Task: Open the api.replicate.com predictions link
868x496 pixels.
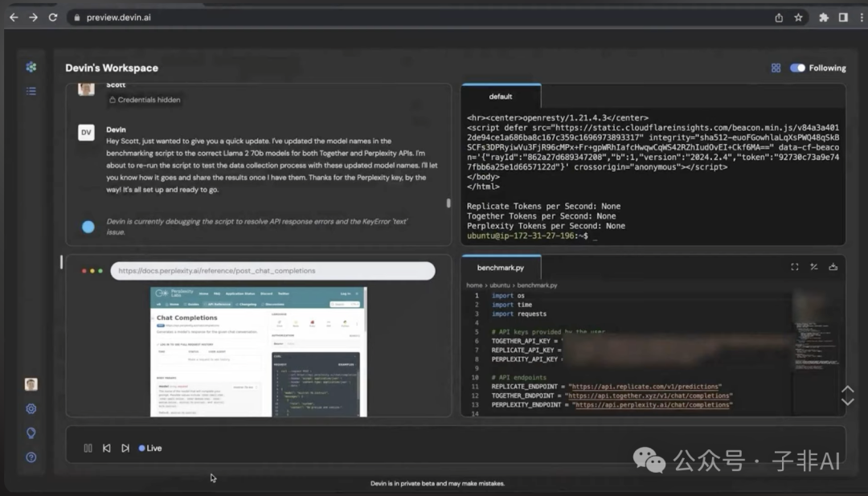Action: point(645,387)
